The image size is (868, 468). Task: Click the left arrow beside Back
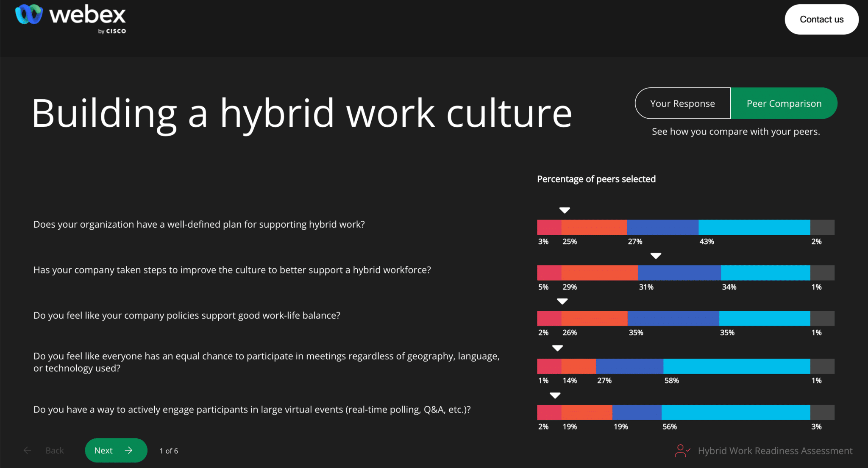28,450
